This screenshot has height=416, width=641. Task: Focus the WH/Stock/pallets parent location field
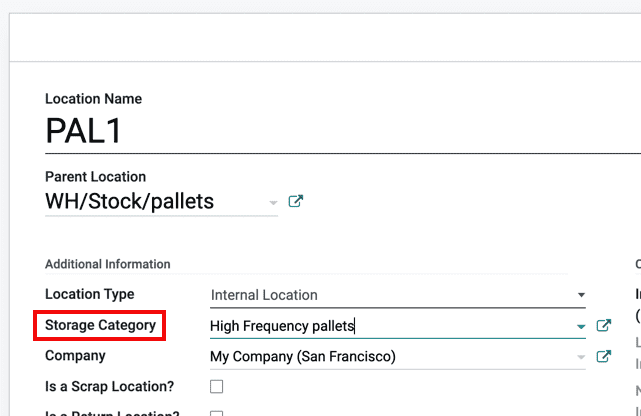coord(150,201)
